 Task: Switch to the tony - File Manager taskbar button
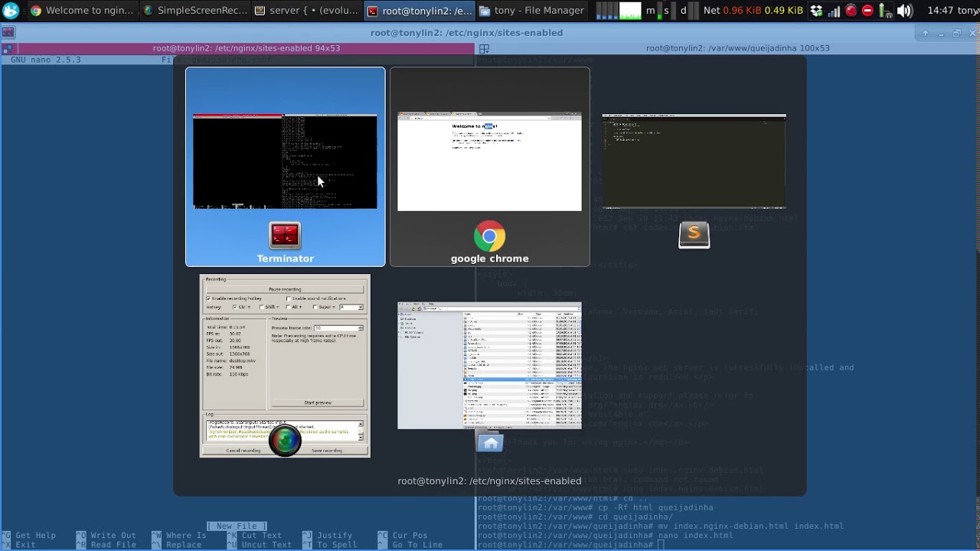point(531,11)
